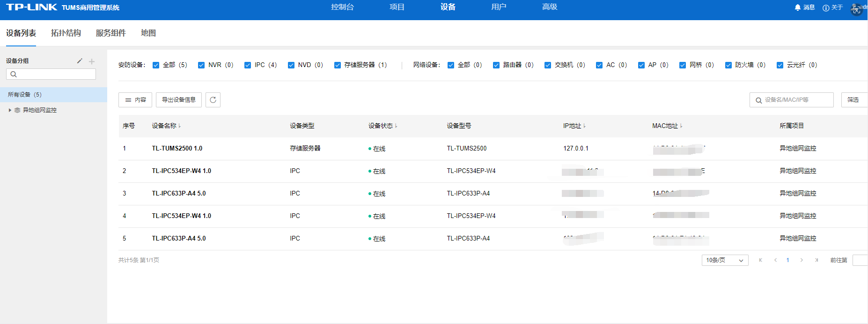Go to next page arrow

coord(802,260)
